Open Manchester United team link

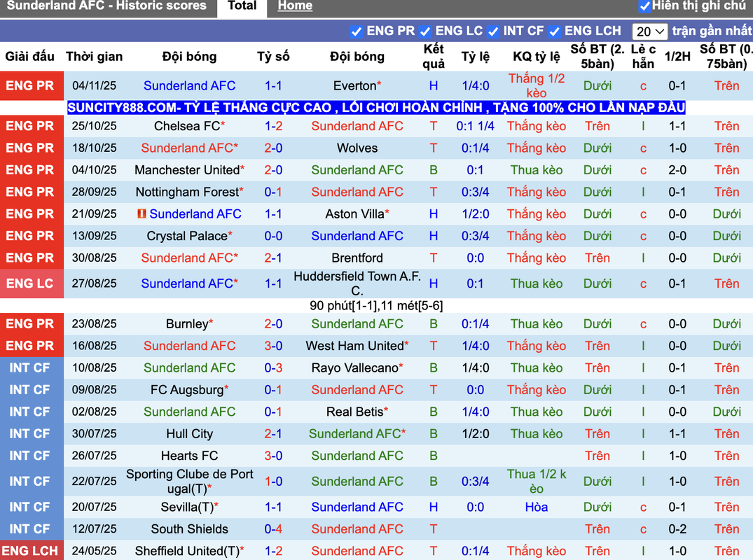(x=187, y=170)
